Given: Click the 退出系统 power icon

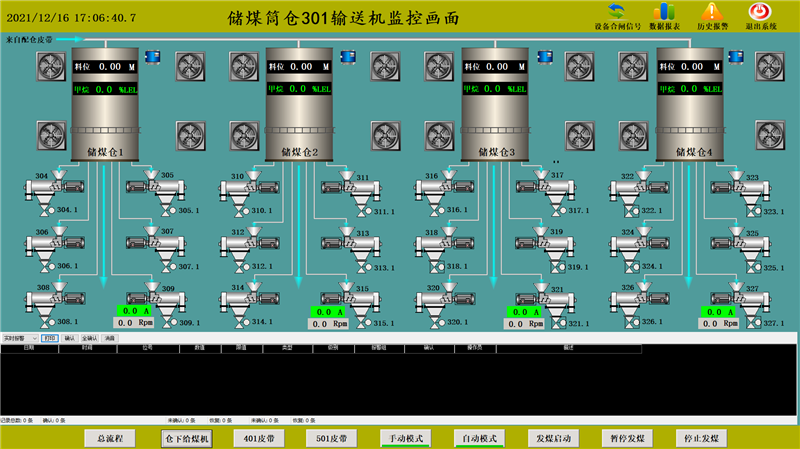Looking at the screenshot, I should (x=759, y=12).
